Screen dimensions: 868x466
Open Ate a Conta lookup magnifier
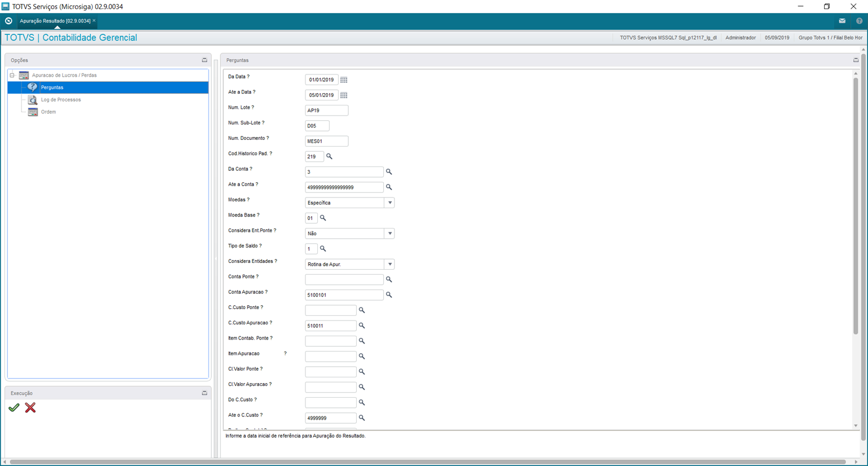pos(389,187)
